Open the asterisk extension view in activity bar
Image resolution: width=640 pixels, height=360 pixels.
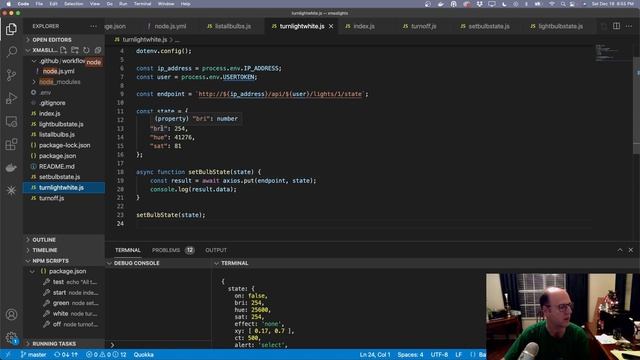coord(11,190)
